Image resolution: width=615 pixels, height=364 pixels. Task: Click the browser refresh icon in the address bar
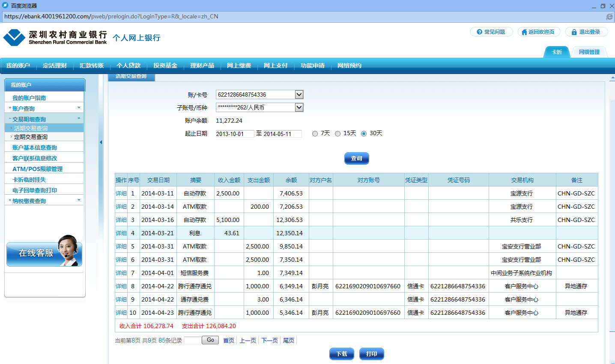[609, 17]
